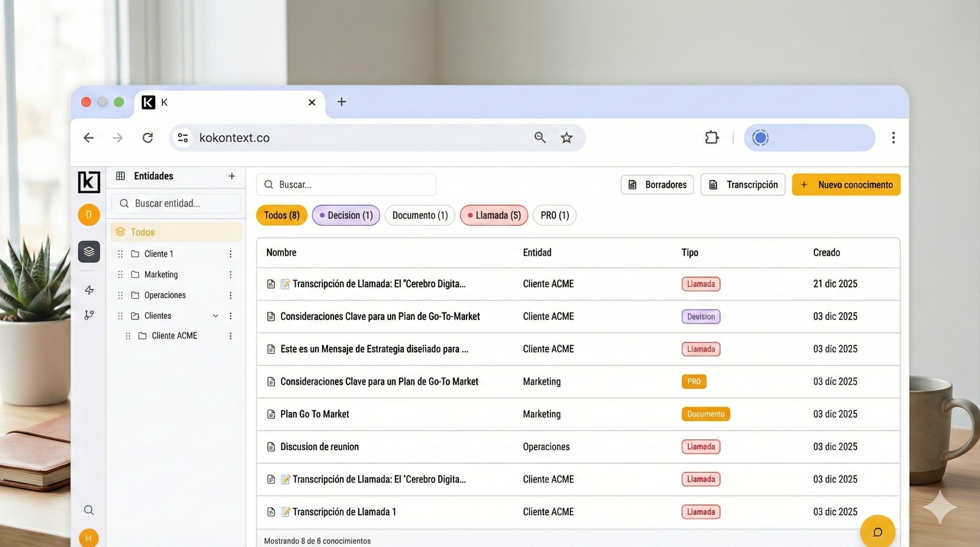Toggle the Llamada (5) filter chip
980x547 pixels.
click(x=494, y=215)
